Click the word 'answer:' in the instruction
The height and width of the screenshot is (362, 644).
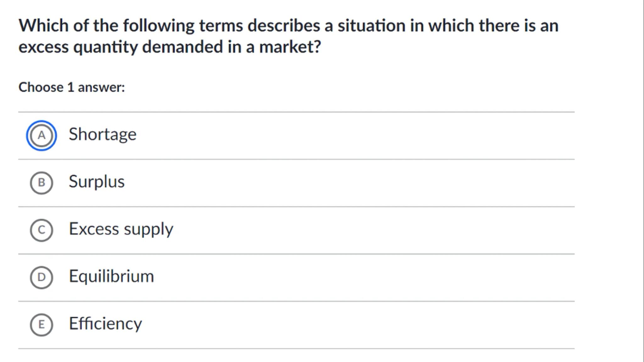[x=101, y=87]
